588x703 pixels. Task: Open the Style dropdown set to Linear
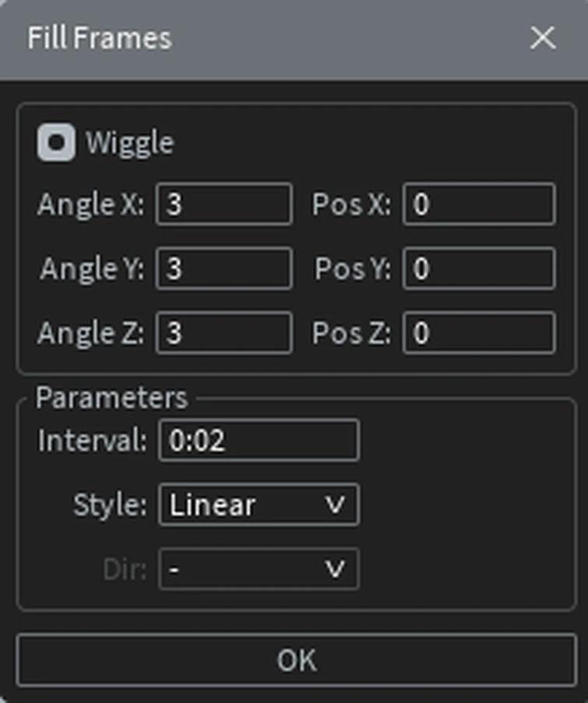pos(259,505)
